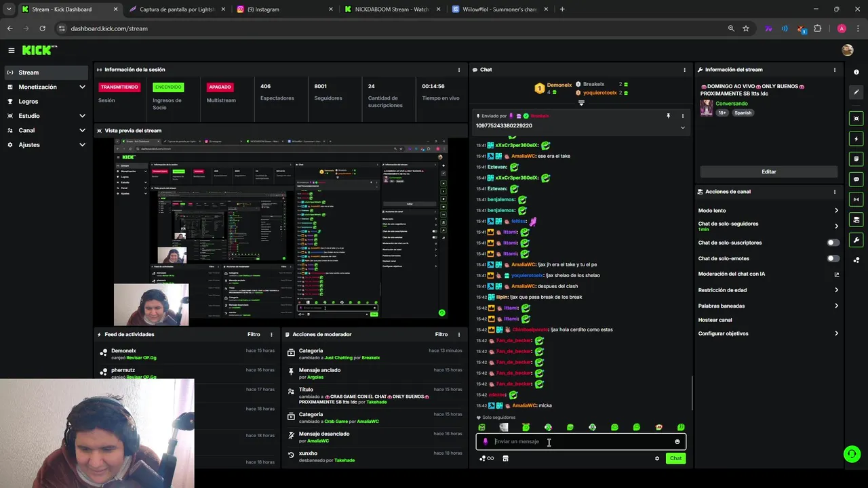This screenshot has width=868, height=488.
Task: Open the green headset support button
Action: click(852, 454)
